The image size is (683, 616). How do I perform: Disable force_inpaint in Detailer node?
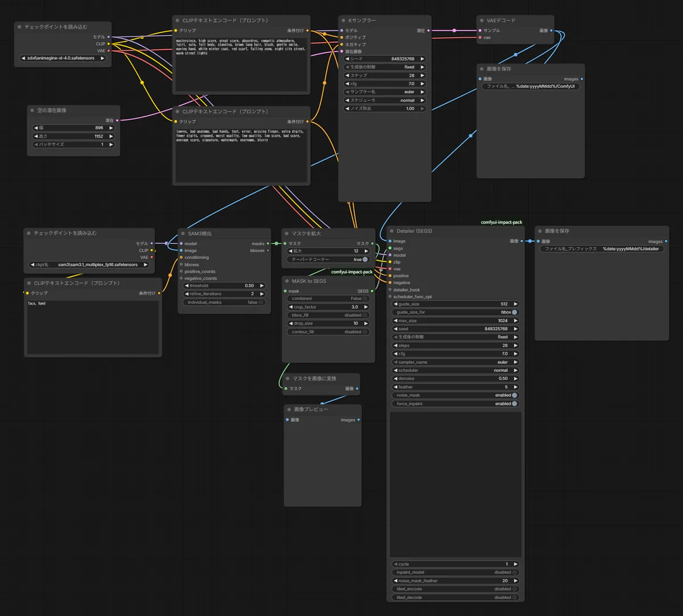[455, 404]
